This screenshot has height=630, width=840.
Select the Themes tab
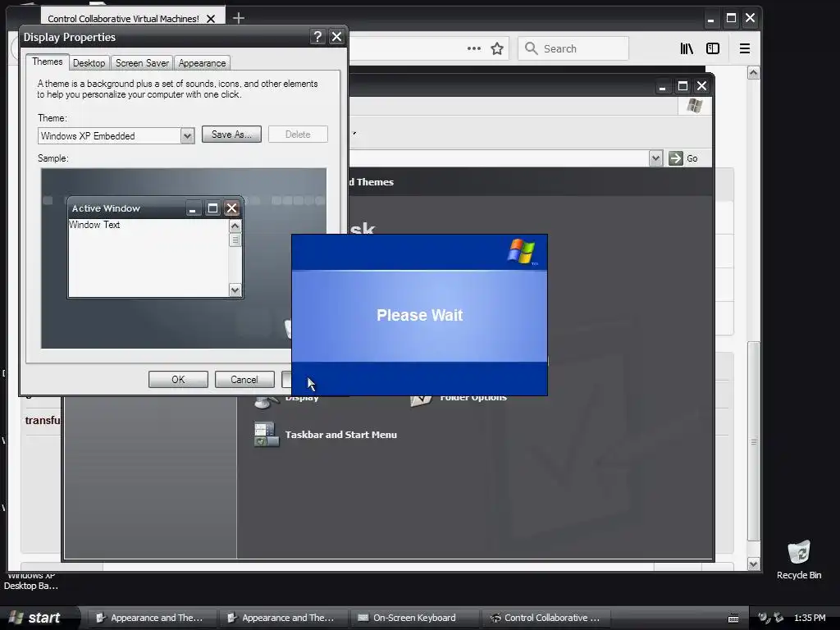pos(47,62)
